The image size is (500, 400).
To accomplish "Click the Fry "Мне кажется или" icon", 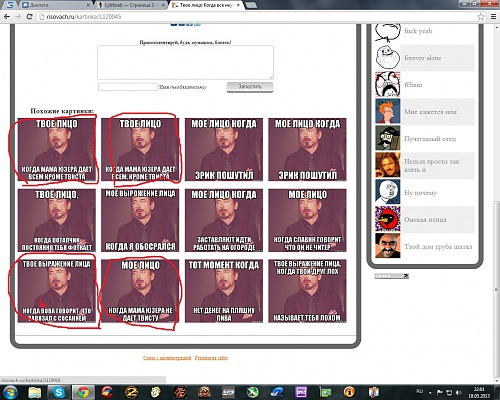I will [x=388, y=112].
